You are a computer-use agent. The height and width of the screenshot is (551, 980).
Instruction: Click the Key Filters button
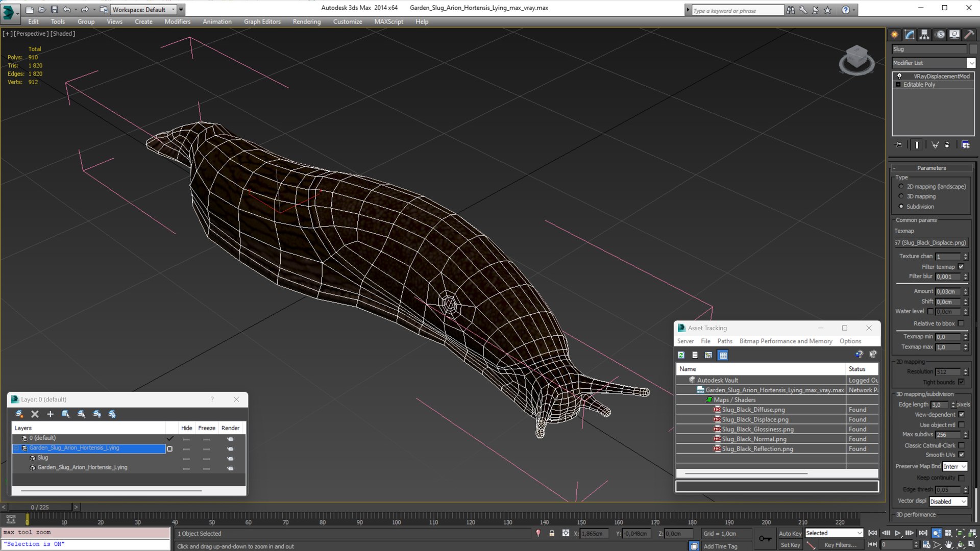pyautogui.click(x=840, y=545)
